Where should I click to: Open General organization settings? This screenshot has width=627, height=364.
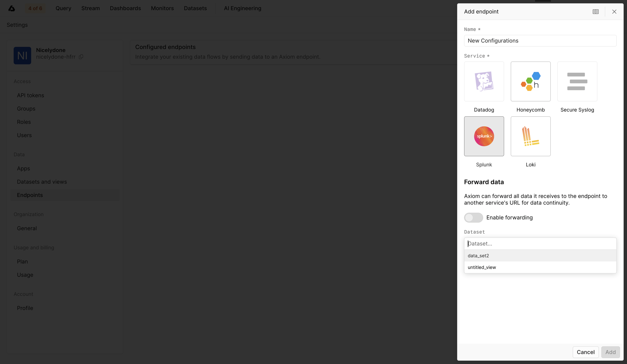pos(27,228)
